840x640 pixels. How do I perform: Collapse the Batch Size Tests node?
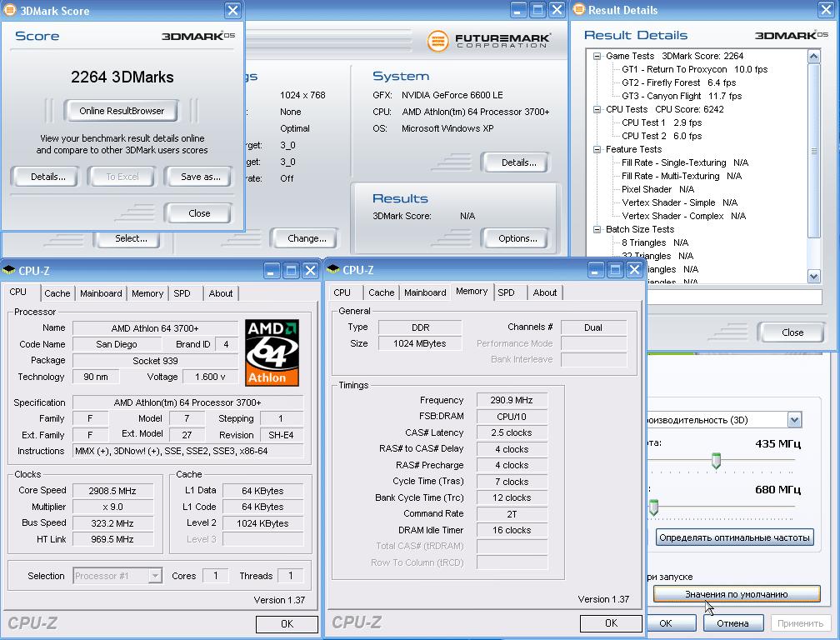pos(597,229)
